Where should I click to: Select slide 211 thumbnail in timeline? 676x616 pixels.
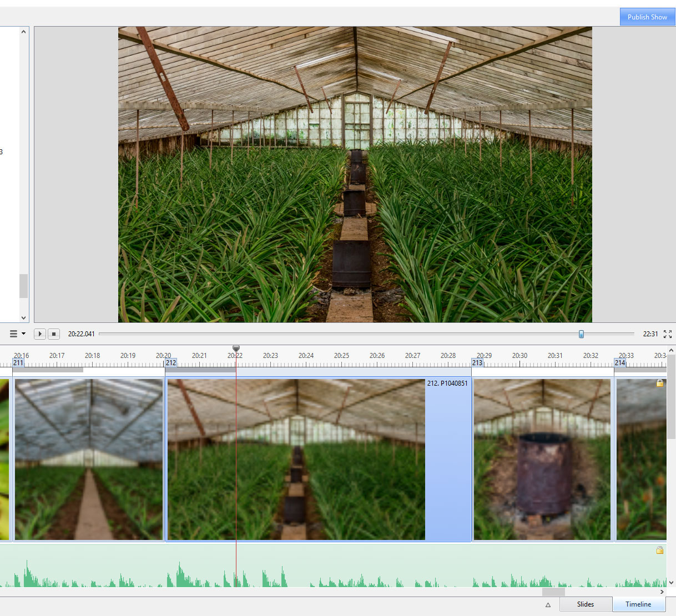coord(89,460)
